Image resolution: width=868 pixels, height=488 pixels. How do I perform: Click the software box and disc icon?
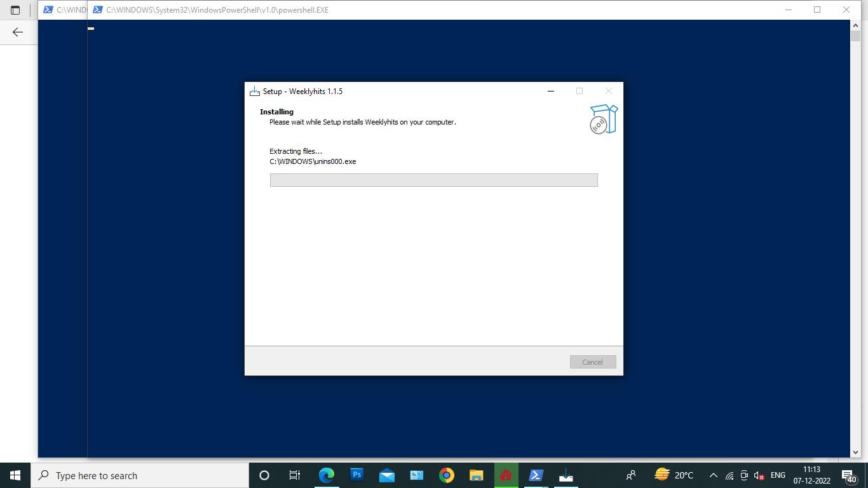click(x=603, y=119)
